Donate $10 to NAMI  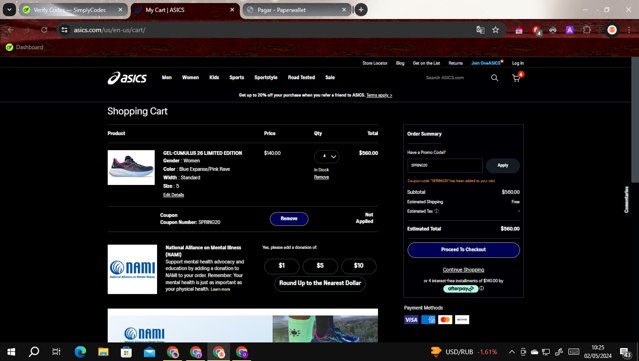359,266
